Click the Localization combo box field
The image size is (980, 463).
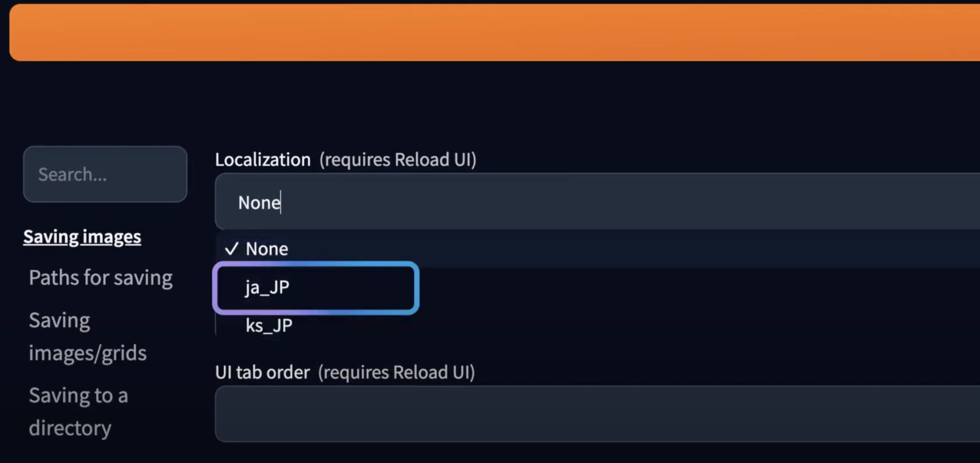click(x=574, y=202)
